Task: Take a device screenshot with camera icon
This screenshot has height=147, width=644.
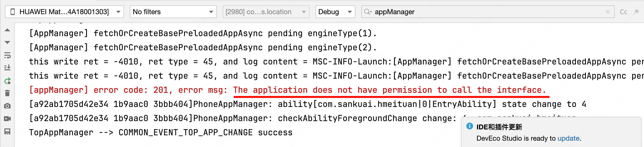Action: pyautogui.click(x=8, y=106)
